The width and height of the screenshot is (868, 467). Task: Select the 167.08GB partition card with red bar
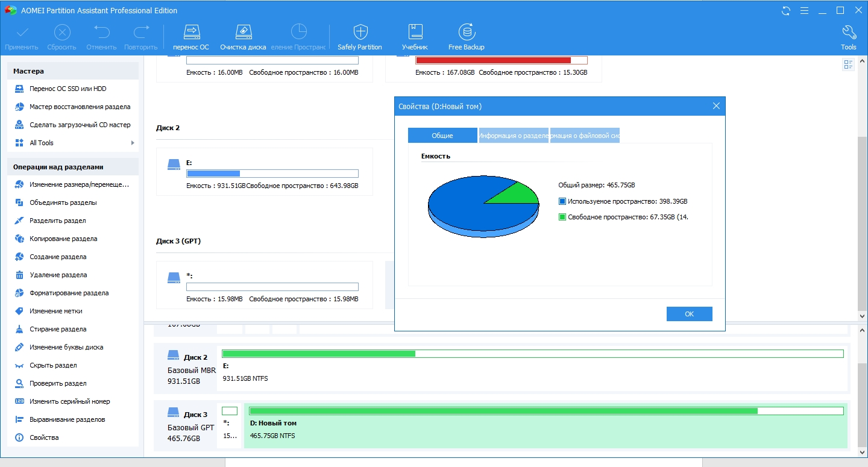tap(494, 68)
